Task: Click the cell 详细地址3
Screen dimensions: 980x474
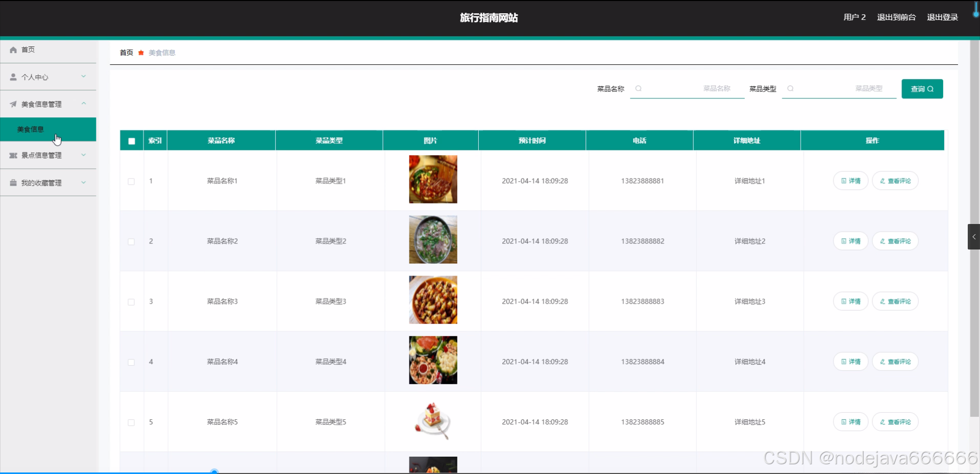Action: click(750, 301)
